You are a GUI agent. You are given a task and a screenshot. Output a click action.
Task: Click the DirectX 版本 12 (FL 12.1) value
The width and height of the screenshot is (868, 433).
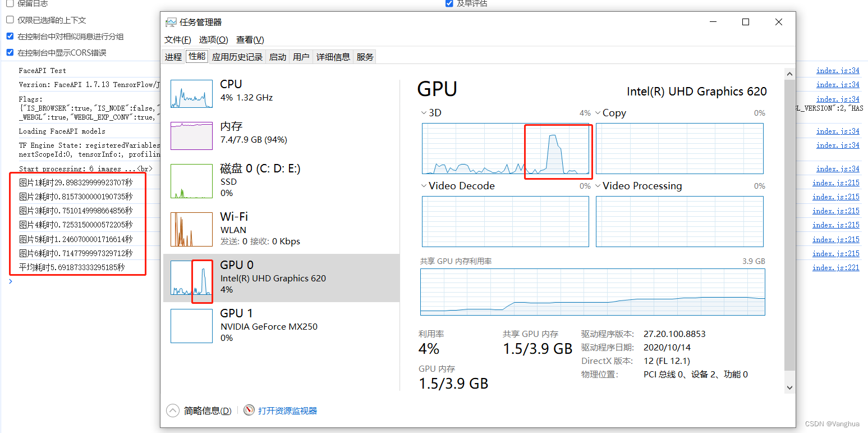coord(667,361)
